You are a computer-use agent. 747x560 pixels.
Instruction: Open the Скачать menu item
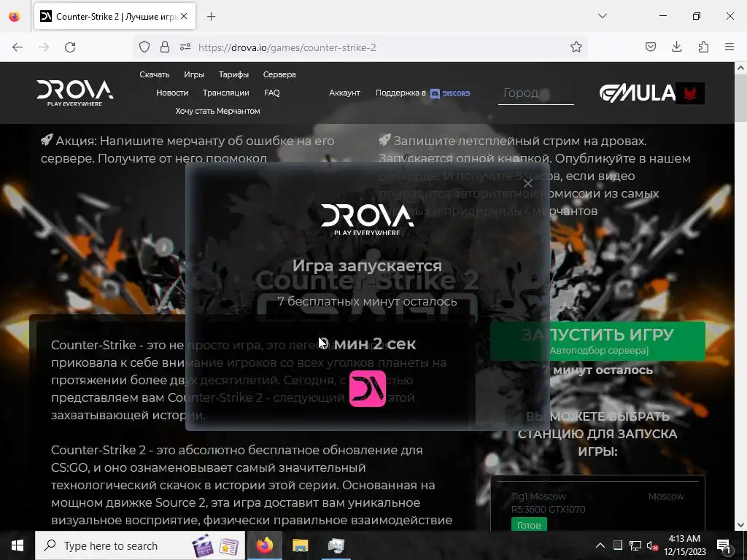click(155, 74)
